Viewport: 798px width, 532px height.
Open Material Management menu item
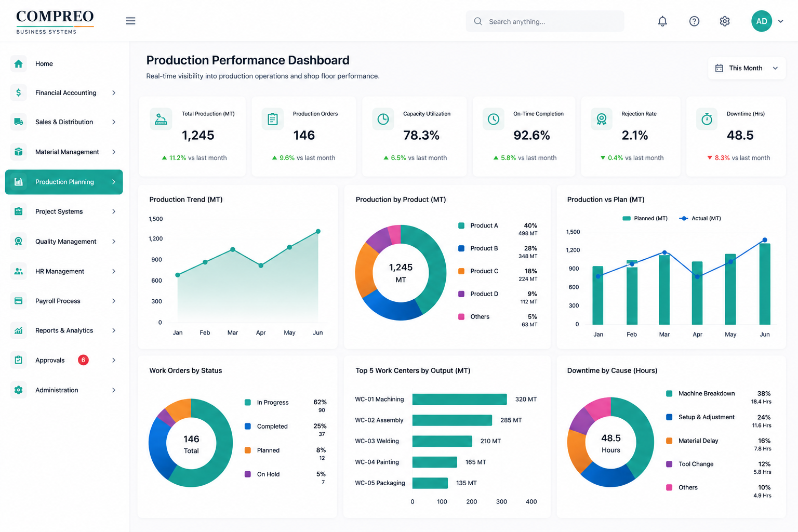(x=64, y=152)
